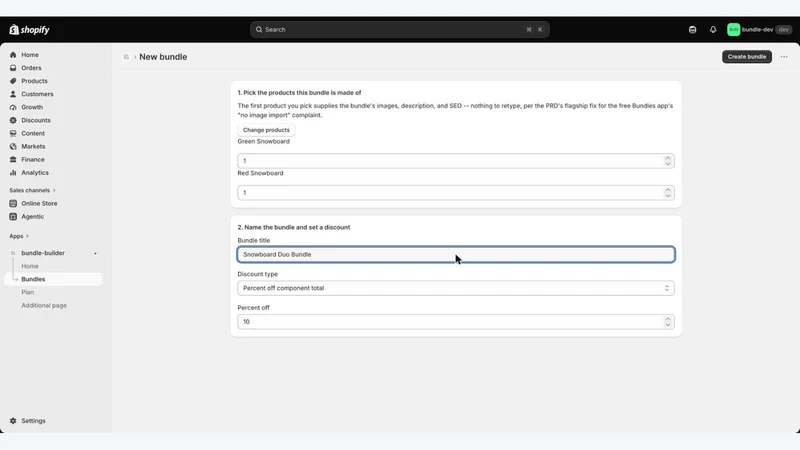800x450 pixels.
Task: Open the bundle-builder Home page
Action: 30,266
